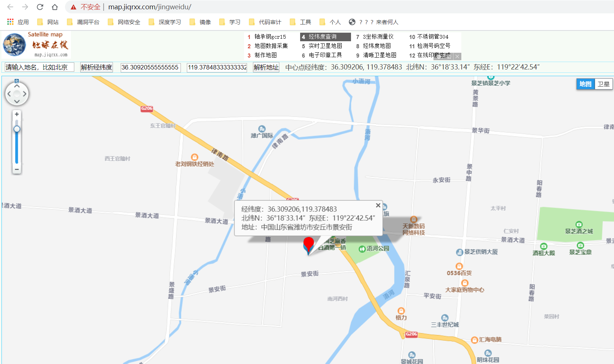Select the 制作地图 option
614x364 pixels.
point(266,55)
